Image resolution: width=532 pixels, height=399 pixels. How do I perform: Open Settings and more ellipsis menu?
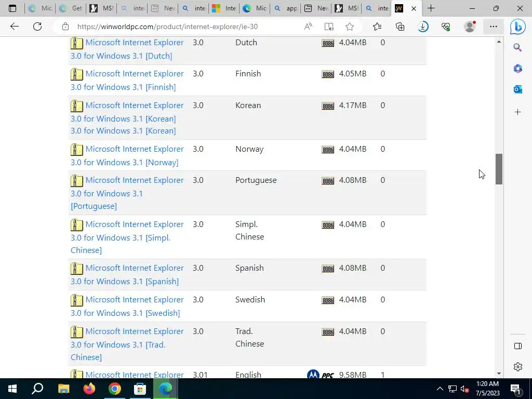(494, 26)
